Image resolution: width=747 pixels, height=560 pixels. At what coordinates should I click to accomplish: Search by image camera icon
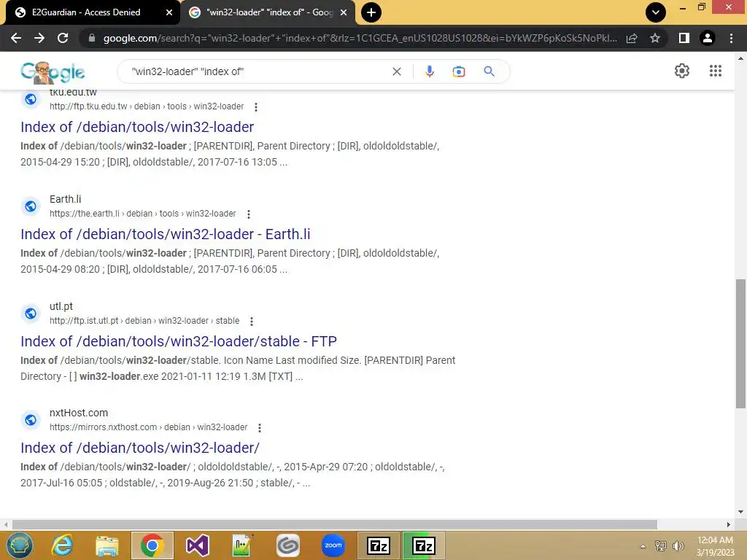pyautogui.click(x=458, y=71)
